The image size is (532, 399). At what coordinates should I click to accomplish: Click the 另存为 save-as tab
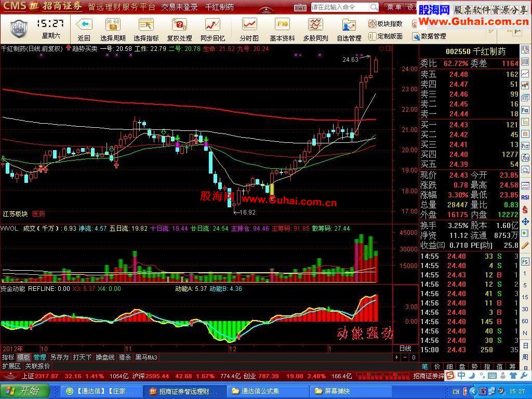coord(59,357)
